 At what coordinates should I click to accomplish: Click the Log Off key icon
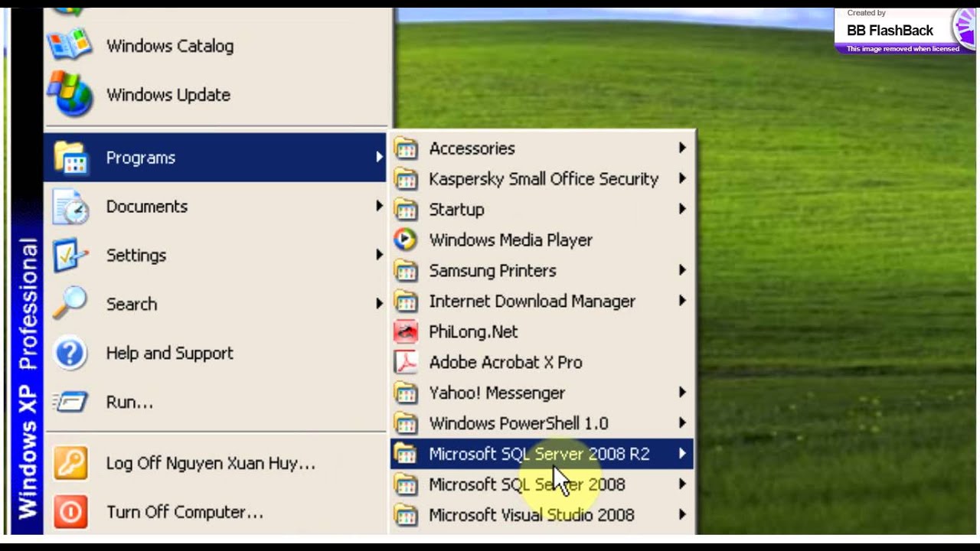(x=70, y=464)
